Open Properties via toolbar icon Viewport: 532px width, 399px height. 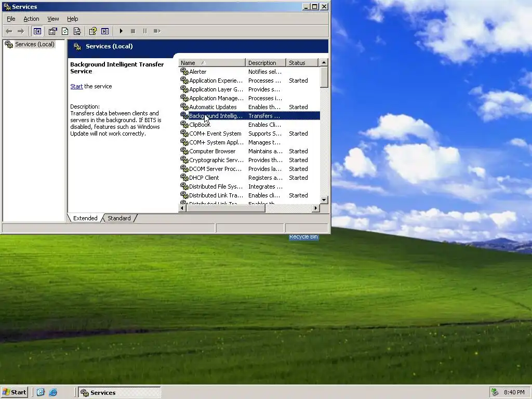coord(52,31)
